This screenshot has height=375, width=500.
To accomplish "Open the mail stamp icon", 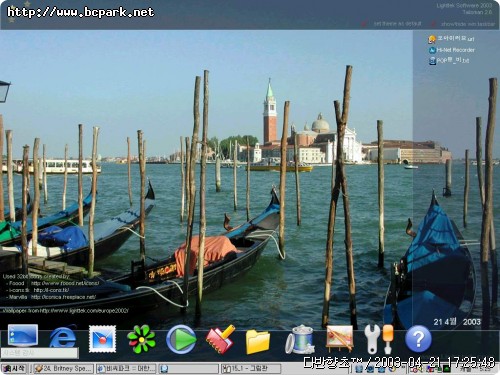I will click(x=102, y=339).
